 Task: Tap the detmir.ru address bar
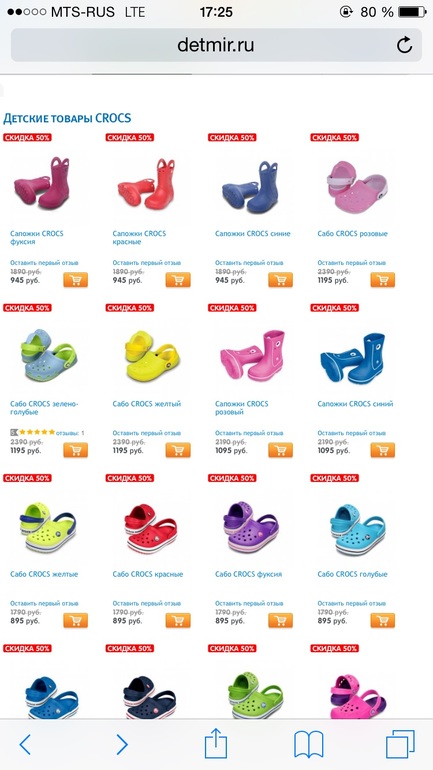pos(216,45)
